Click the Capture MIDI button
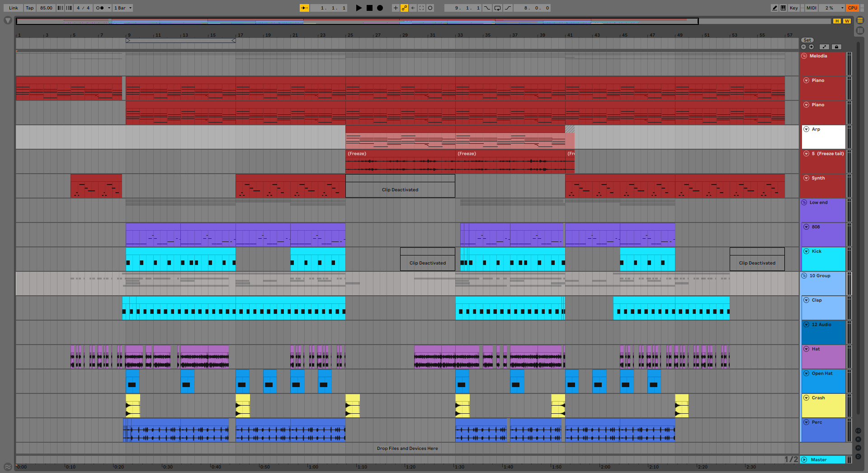The image size is (868, 473). tap(421, 8)
